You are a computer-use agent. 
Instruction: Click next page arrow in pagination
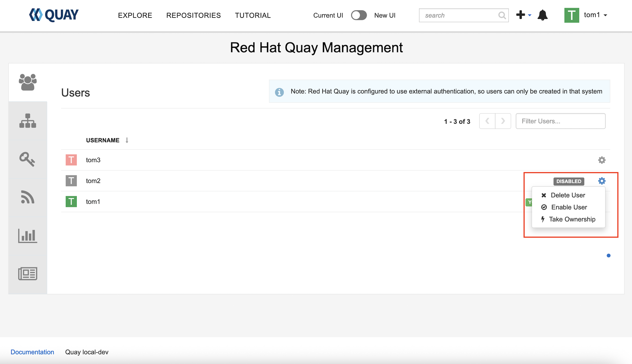(x=503, y=121)
